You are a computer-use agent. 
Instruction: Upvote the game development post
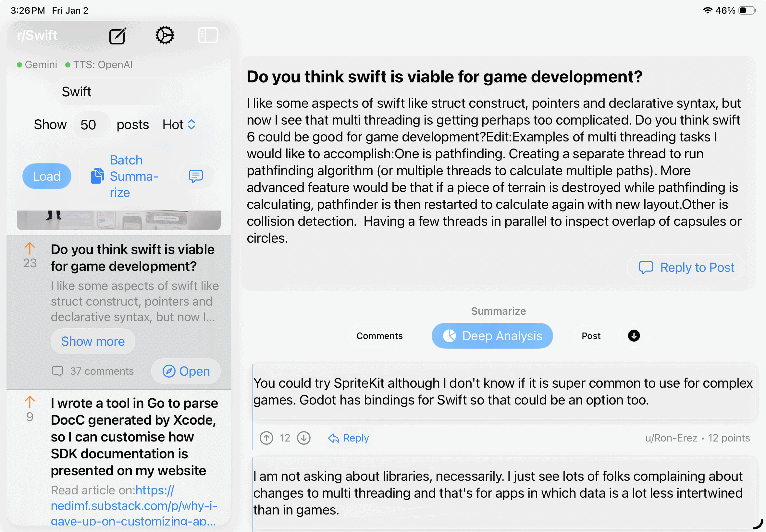coord(30,249)
